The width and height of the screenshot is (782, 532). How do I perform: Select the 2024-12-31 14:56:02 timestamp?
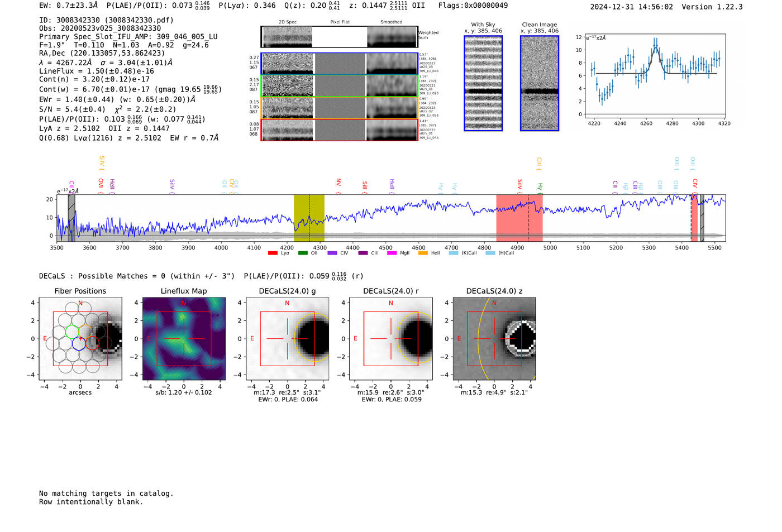[x=632, y=7]
